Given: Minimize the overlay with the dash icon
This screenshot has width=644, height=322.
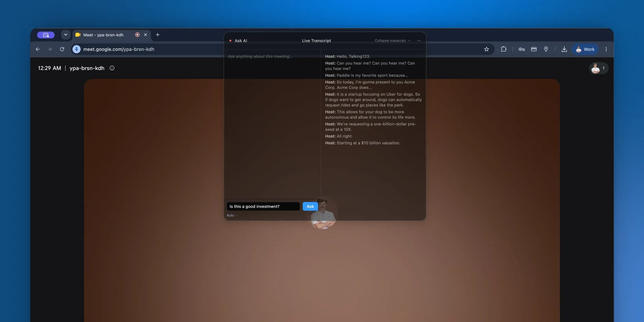Looking at the screenshot, I should pyautogui.click(x=419, y=41).
